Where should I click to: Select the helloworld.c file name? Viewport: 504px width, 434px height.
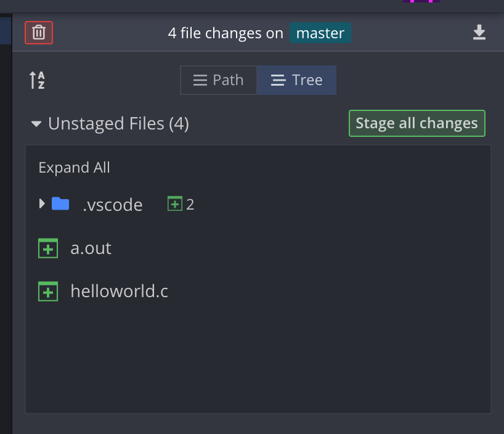click(x=120, y=291)
